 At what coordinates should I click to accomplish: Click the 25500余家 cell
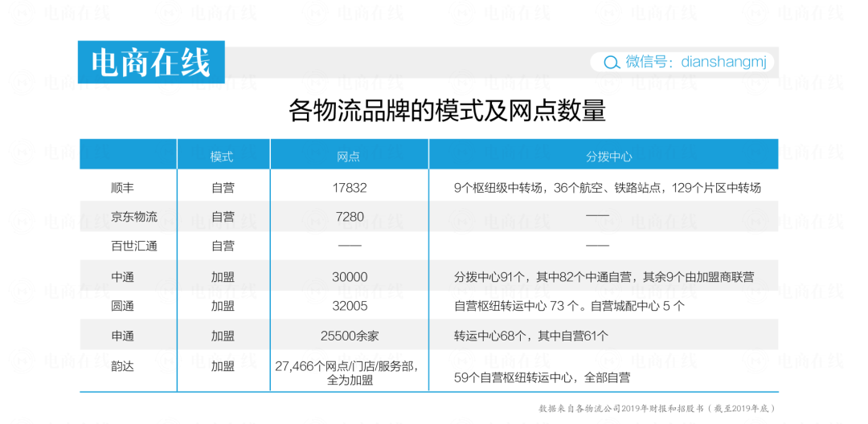[350, 336]
